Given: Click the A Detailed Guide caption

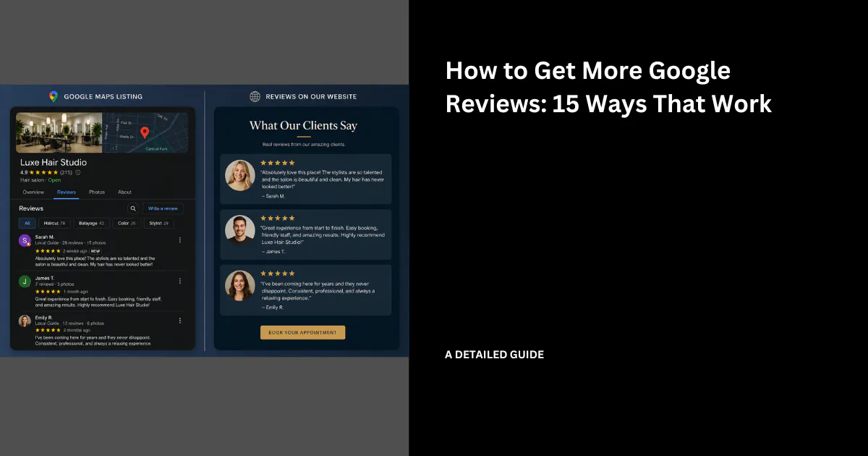Looking at the screenshot, I should tap(494, 355).
